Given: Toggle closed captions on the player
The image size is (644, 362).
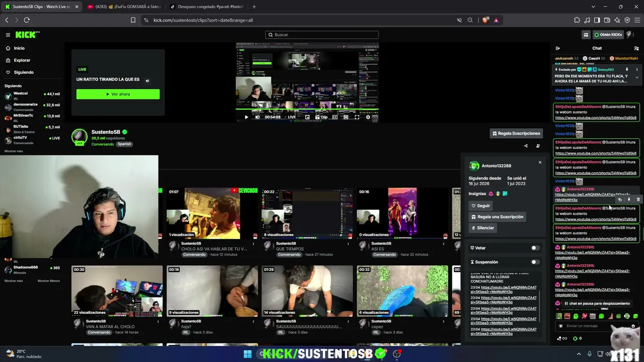Looking at the screenshot, I should pyautogui.click(x=335, y=117).
